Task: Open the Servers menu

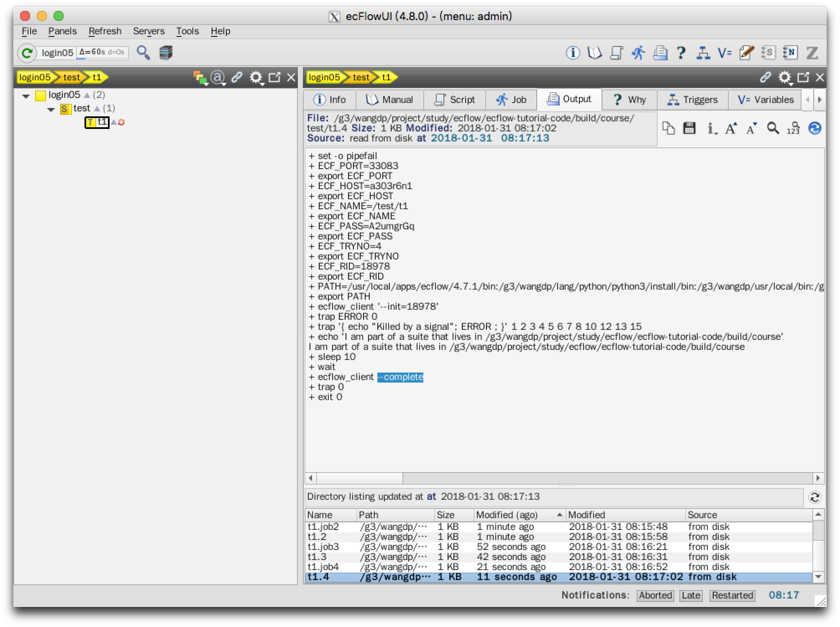Action: [x=149, y=31]
